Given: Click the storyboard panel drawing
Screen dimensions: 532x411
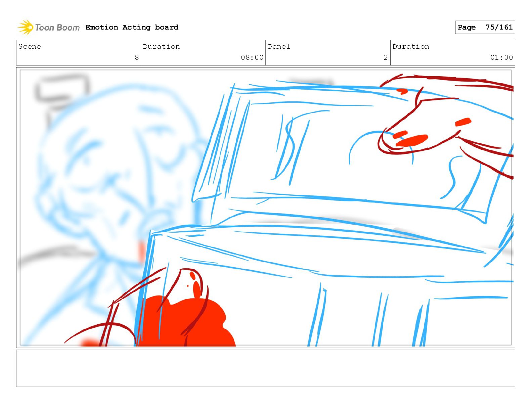Looking at the screenshot, I should coord(266,208).
